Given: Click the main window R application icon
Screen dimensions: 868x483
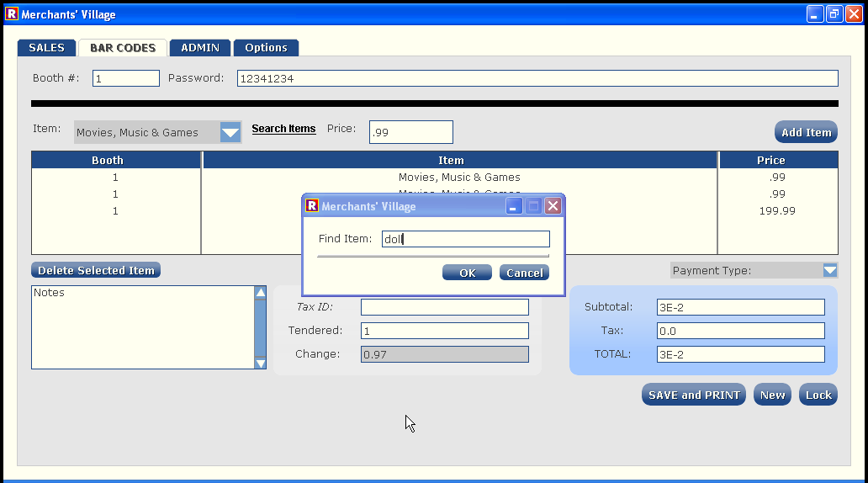Looking at the screenshot, I should 12,13.
